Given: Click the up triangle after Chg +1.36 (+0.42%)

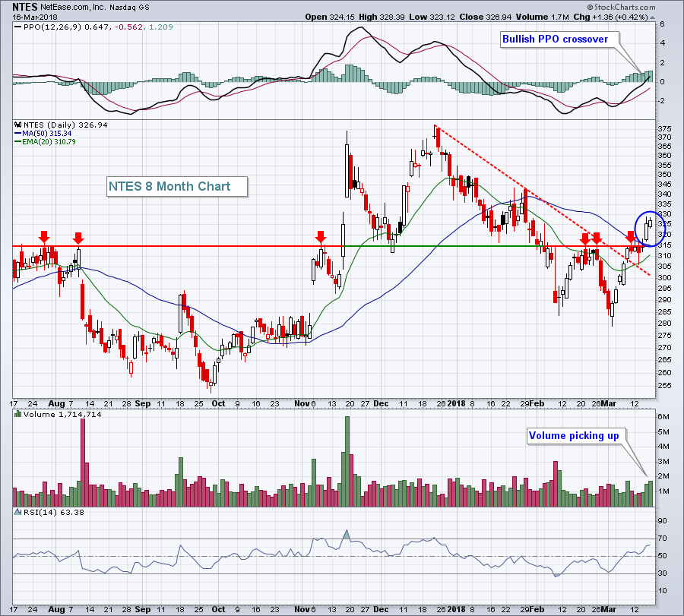Looking at the screenshot, I should 653,17.
